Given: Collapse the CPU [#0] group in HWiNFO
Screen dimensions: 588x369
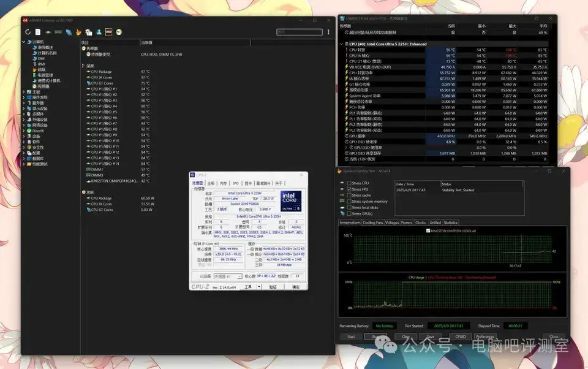Looking at the screenshot, I should click(341, 44).
